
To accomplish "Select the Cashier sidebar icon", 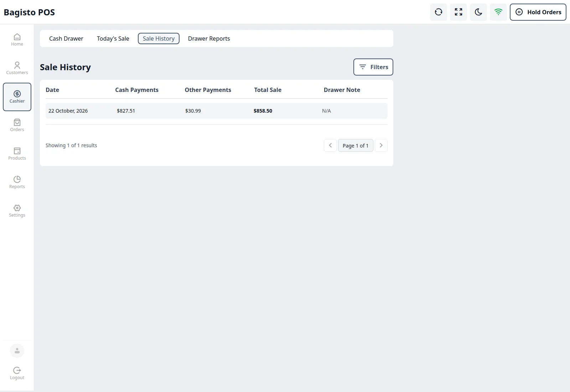I will click(17, 97).
